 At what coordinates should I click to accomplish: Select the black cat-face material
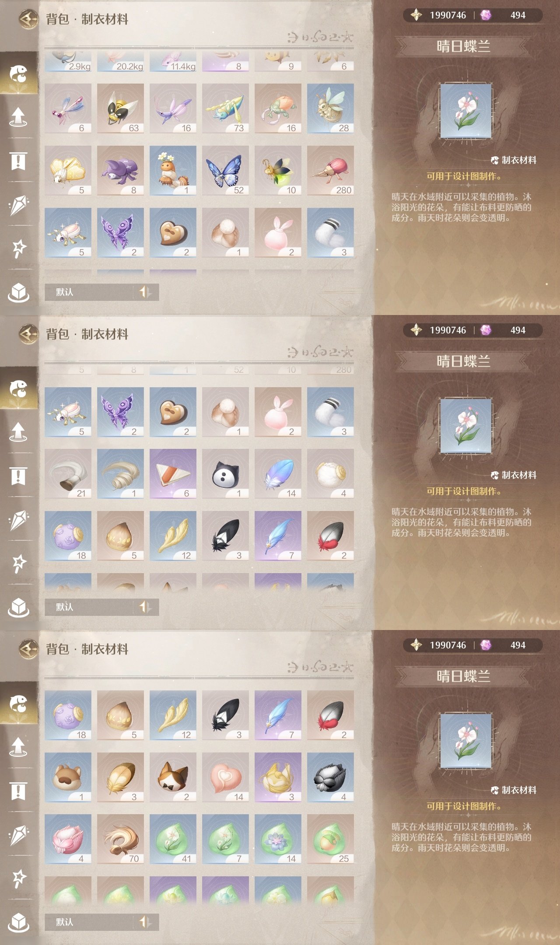click(225, 474)
